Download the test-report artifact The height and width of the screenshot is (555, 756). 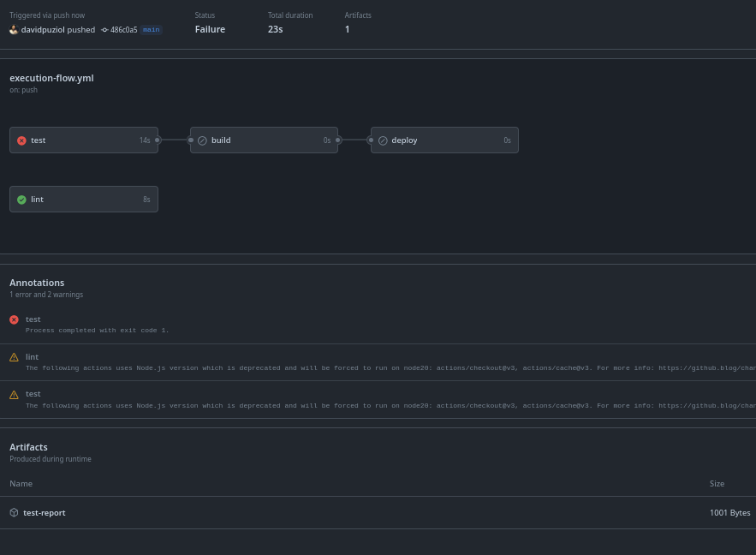45,513
